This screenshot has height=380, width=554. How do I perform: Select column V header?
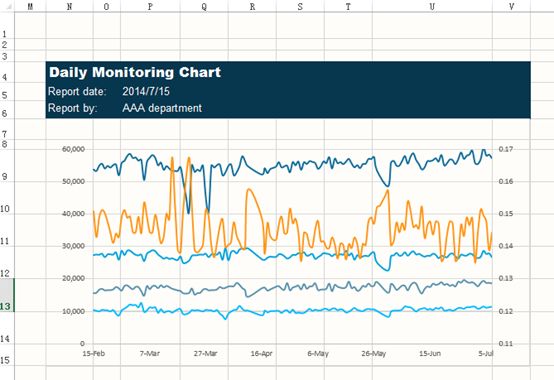(x=511, y=6)
